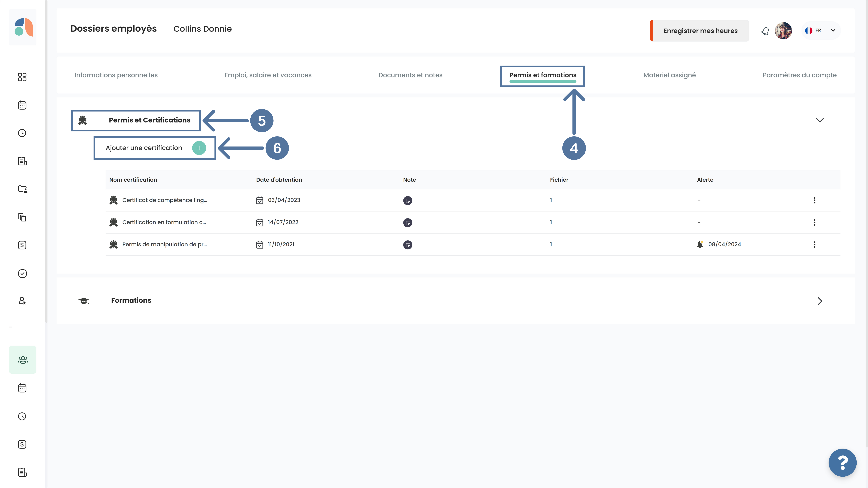Click the date 11/10/2021

281,245
